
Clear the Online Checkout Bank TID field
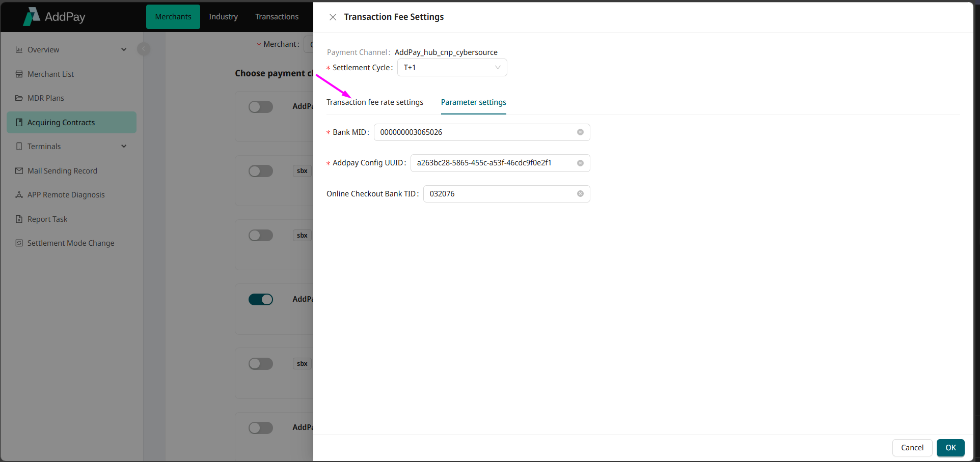tap(580, 194)
